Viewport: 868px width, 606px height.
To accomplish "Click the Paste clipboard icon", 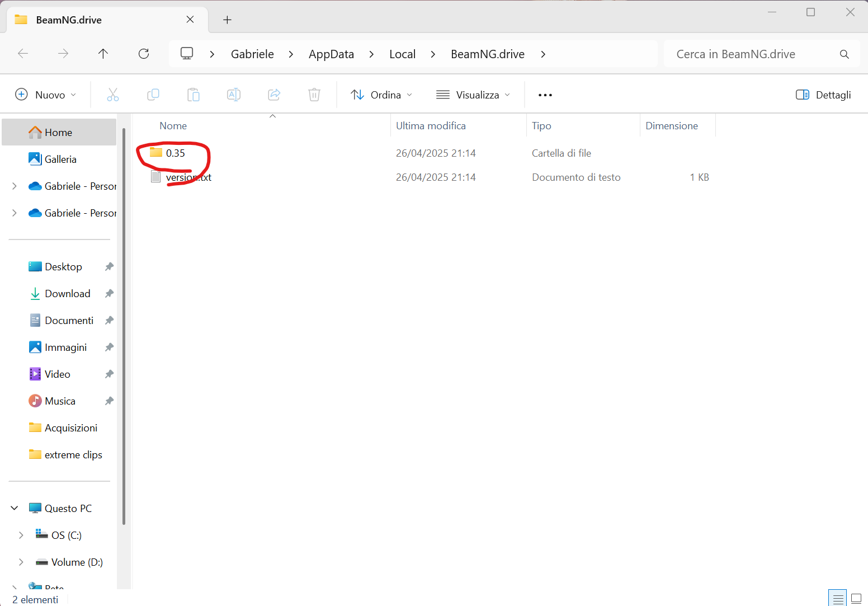I will coord(194,95).
